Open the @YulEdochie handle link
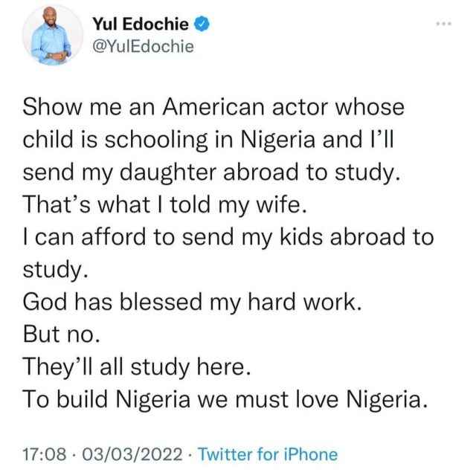Image resolution: width=476 pixels, height=475 pixels. (x=143, y=46)
